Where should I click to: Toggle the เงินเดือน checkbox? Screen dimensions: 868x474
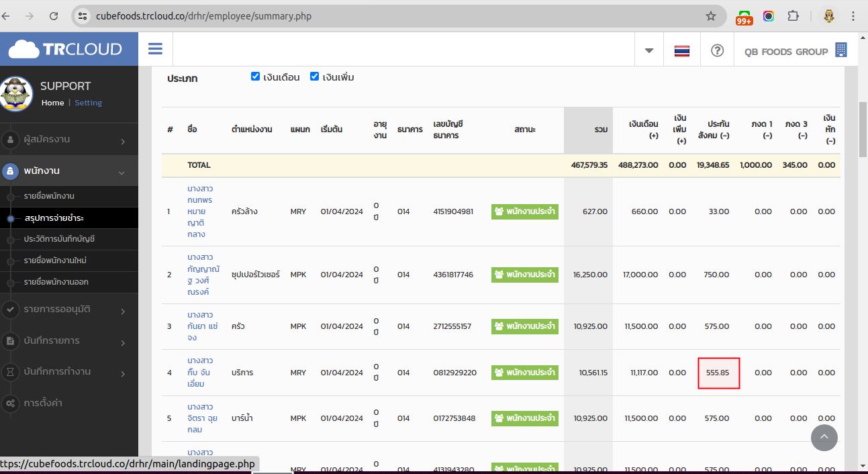coord(255,77)
